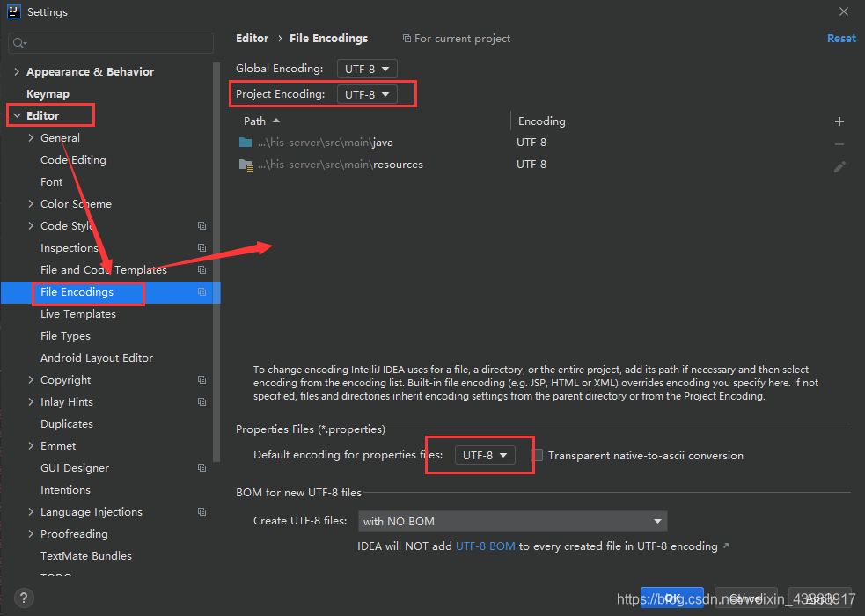
Task: Click the For current project copy icon
Action: (x=407, y=38)
